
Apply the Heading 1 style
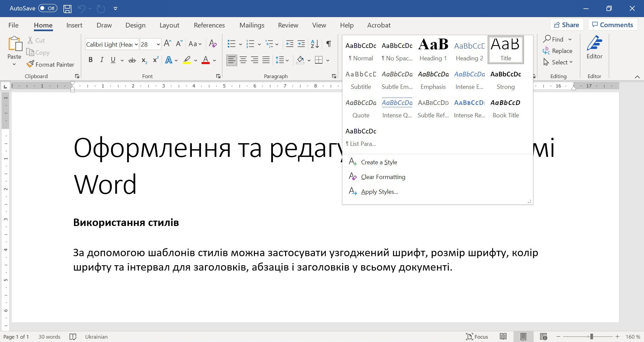pos(433,50)
